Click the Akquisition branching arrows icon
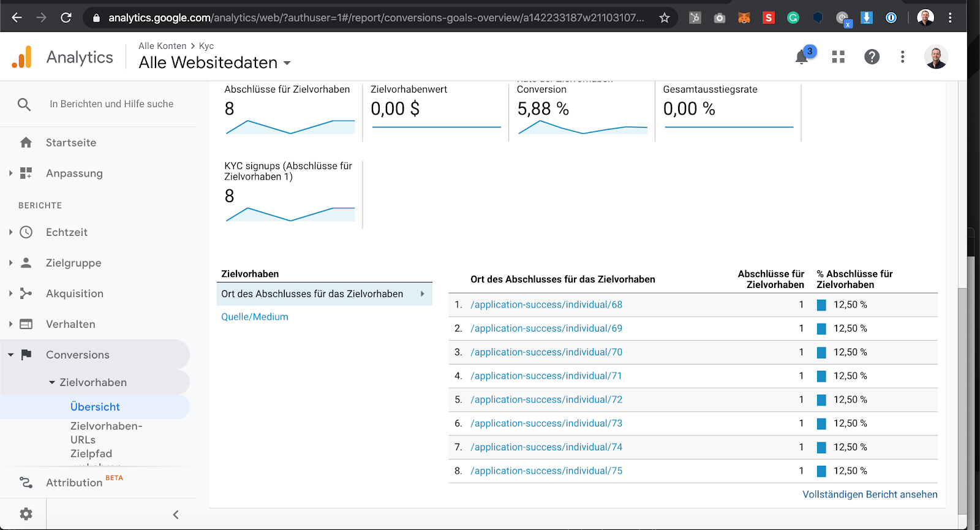Image resolution: width=980 pixels, height=530 pixels. tap(26, 293)
